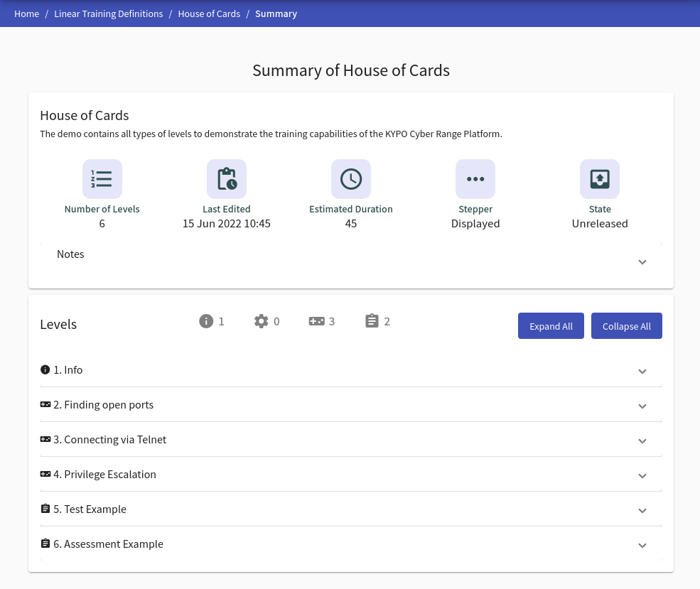Select the 5. Test Example title
The height and width of the screenshot is (589, 700).
[90, 509]
